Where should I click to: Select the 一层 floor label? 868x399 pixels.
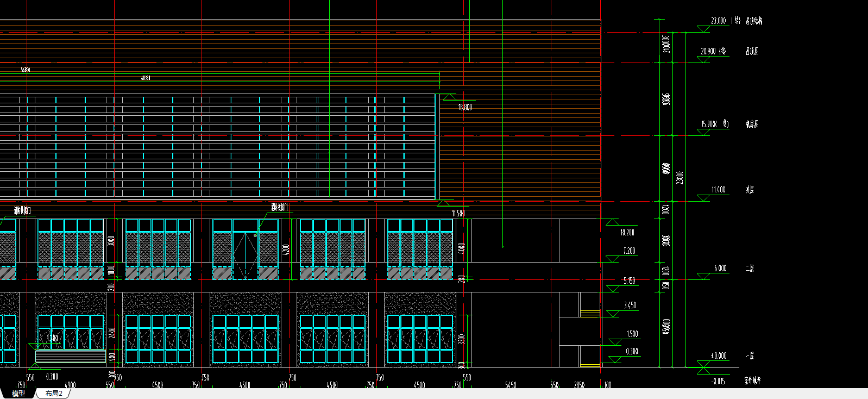tap(750, 356)
